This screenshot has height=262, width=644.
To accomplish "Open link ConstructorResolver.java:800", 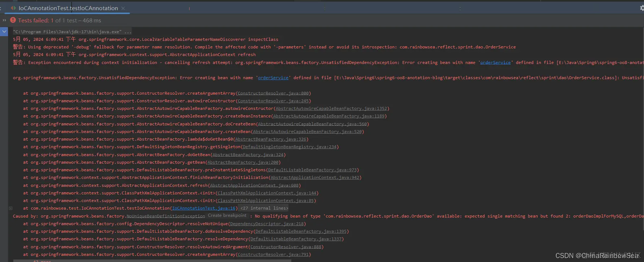I will coord(273,93).
